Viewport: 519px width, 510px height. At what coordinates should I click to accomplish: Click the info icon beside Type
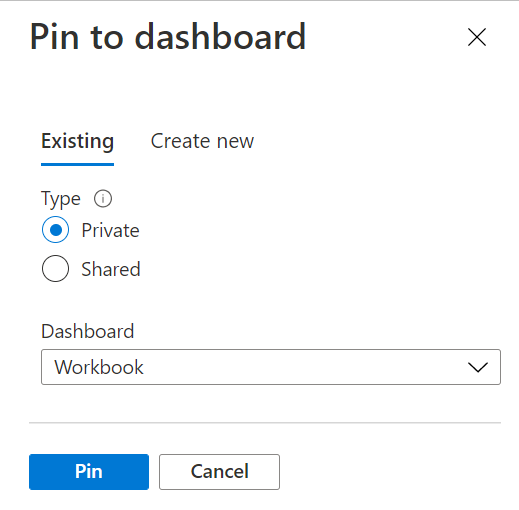[x=103, y=199]
